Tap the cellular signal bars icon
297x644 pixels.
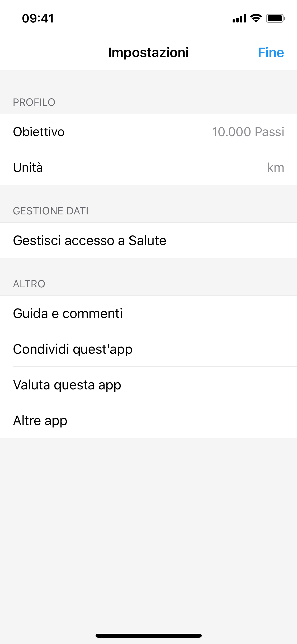point(239,18)
